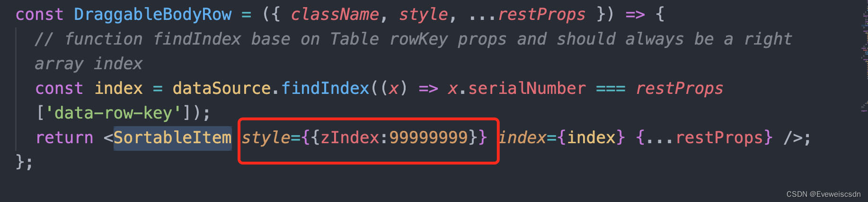Screen dimensions: 868x202
Task: Click the dataSource variable
Action: pos(221,89)
